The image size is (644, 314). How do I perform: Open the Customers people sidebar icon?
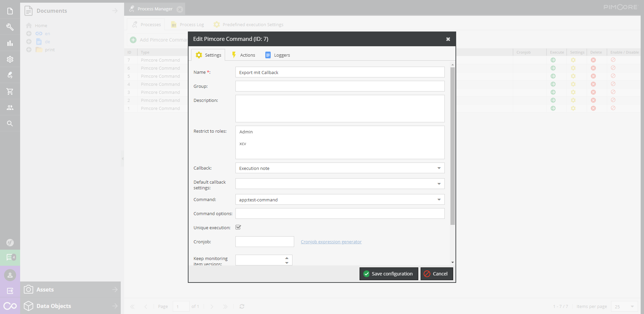(x=10, y=107)
